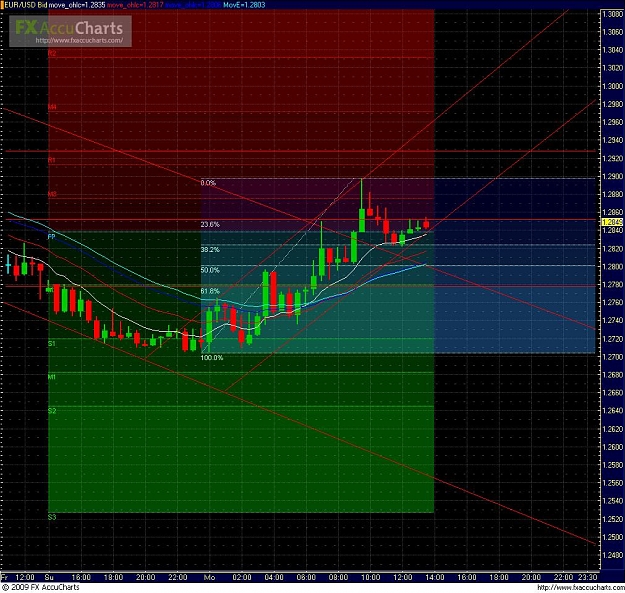Click 02:00 on the time axis
Image resolution: width=625 pixels, height=593 pixels.
[x=242, y=577]
